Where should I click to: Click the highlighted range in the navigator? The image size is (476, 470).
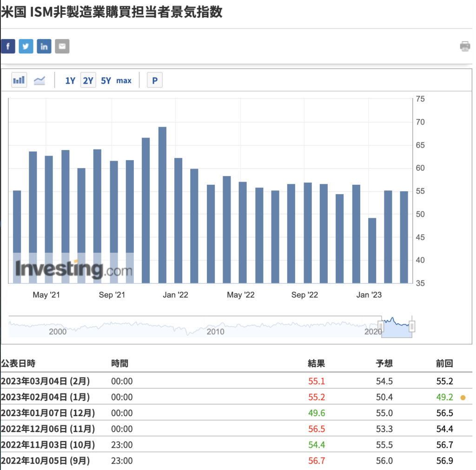(397, 327)
